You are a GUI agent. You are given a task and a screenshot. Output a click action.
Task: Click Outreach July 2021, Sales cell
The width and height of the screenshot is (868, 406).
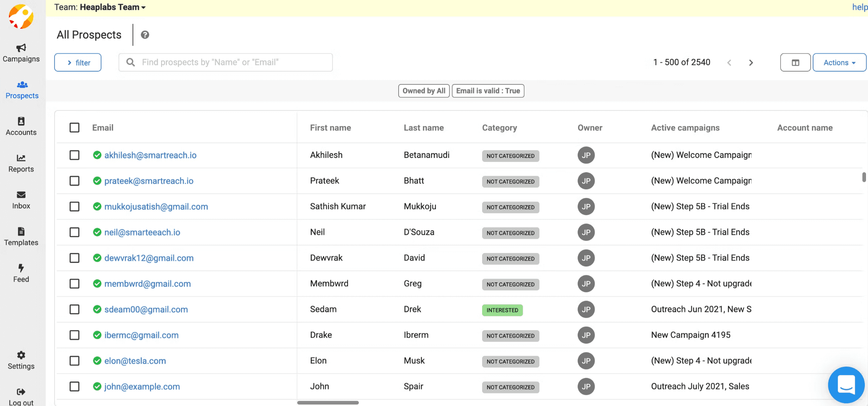(x=700, y=387)
